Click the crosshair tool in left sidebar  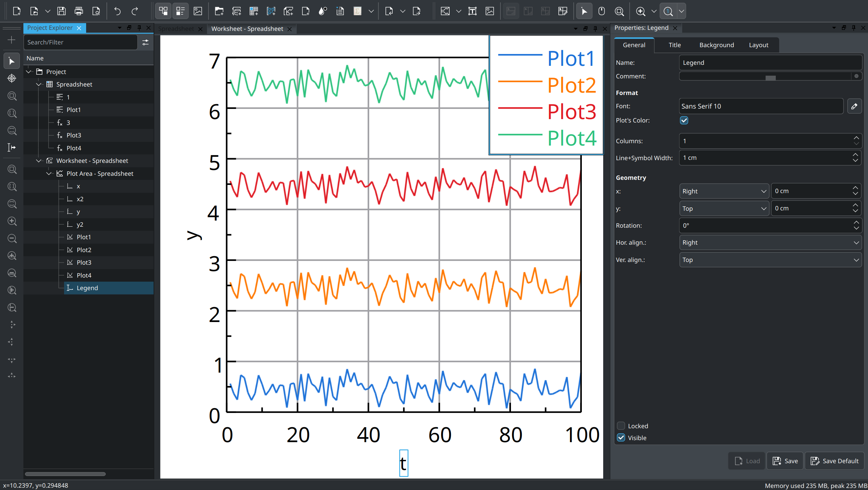click(x=12, y=78)
